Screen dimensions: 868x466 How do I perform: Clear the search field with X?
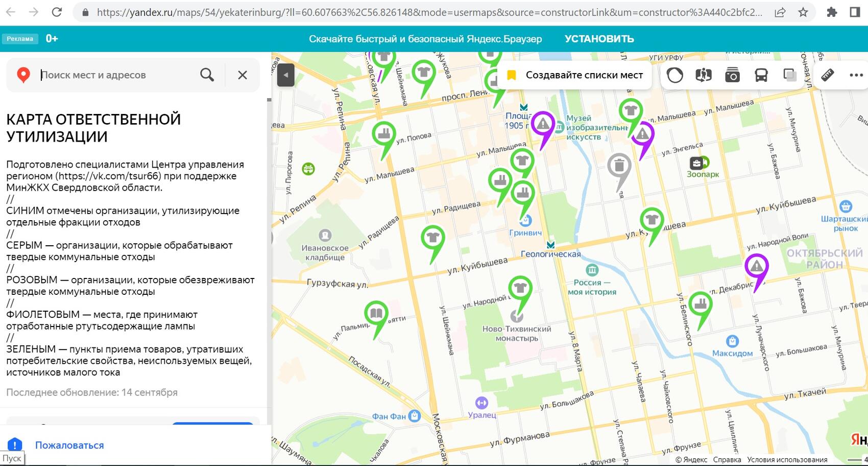[x=243, y=75]
